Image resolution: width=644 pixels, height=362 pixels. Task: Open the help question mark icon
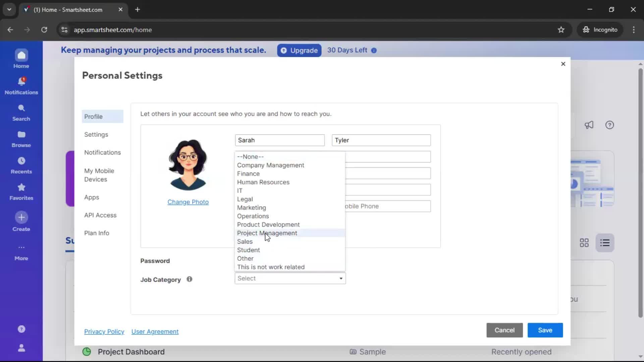coord(609,125)
